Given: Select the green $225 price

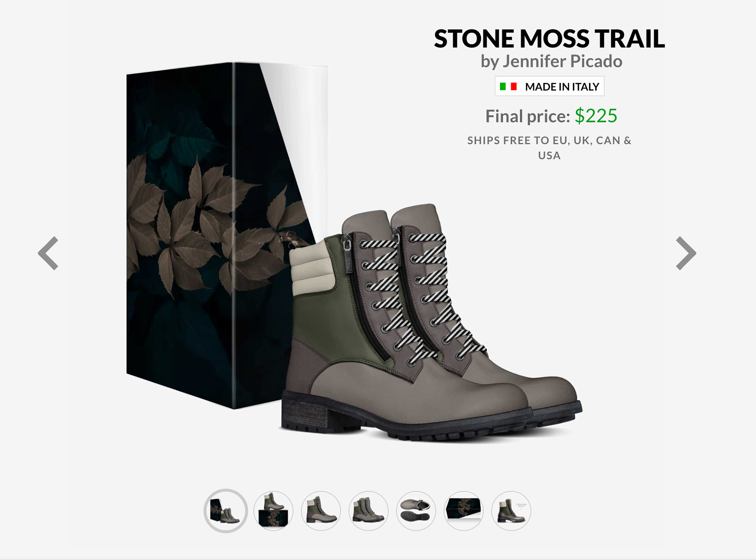Looking at the screenshot, I should [x=596, y=116].
